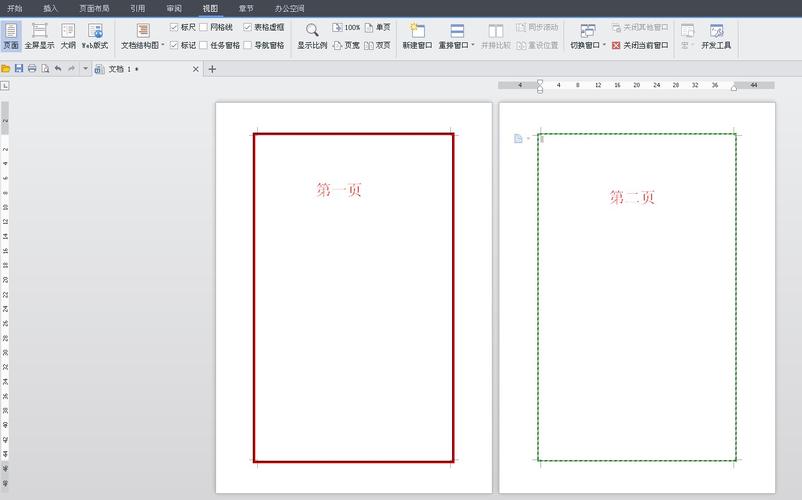802x500 pixels.
Task: Click the 宏 macros icon
Action: click(x=687, y=31)
